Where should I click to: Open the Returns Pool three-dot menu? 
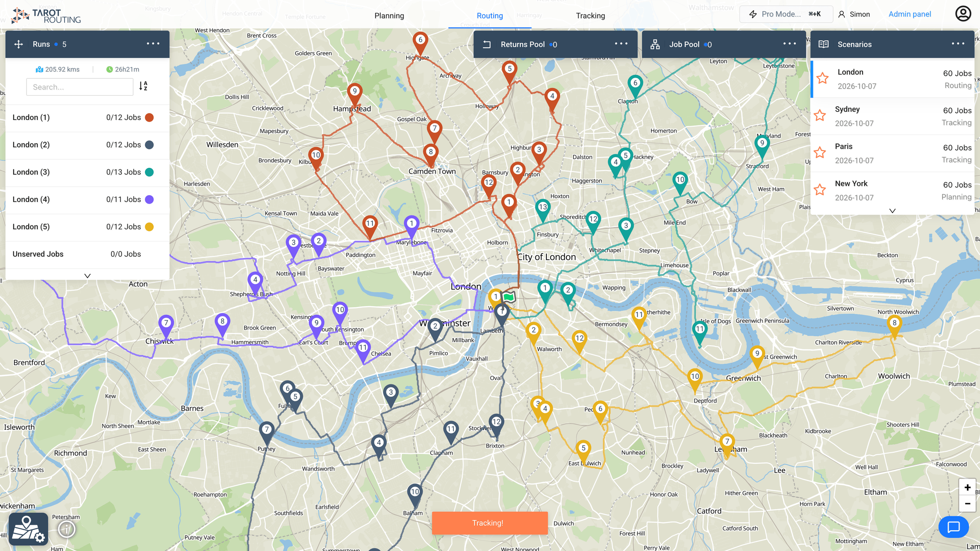click(621, 44)
